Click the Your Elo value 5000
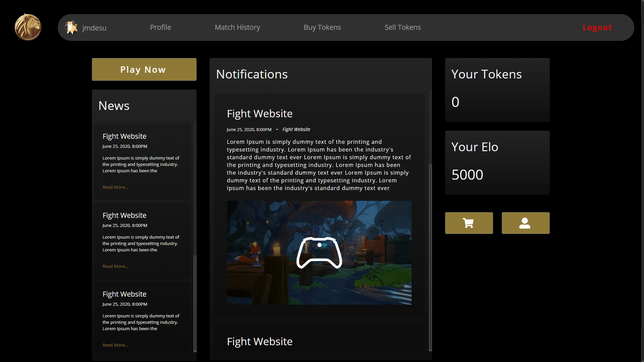This screenshot has height=362, width=644. [467, 175]
